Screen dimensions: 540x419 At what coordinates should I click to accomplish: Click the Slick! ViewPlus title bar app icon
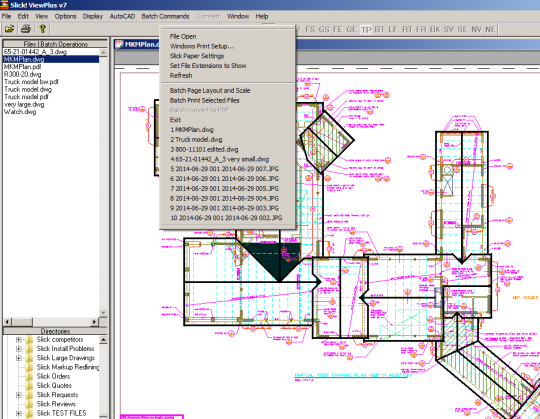coord(4,4)
